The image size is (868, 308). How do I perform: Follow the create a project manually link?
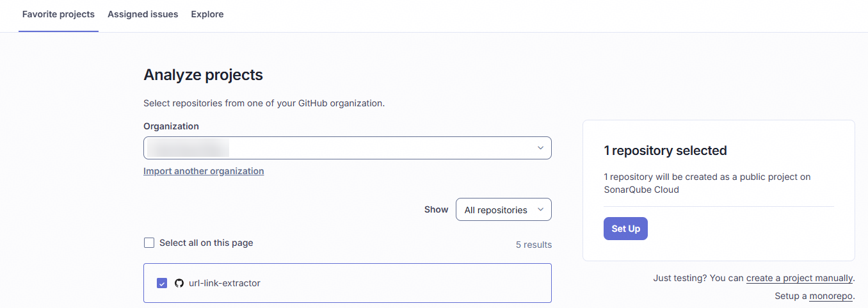tap(800, 278)
